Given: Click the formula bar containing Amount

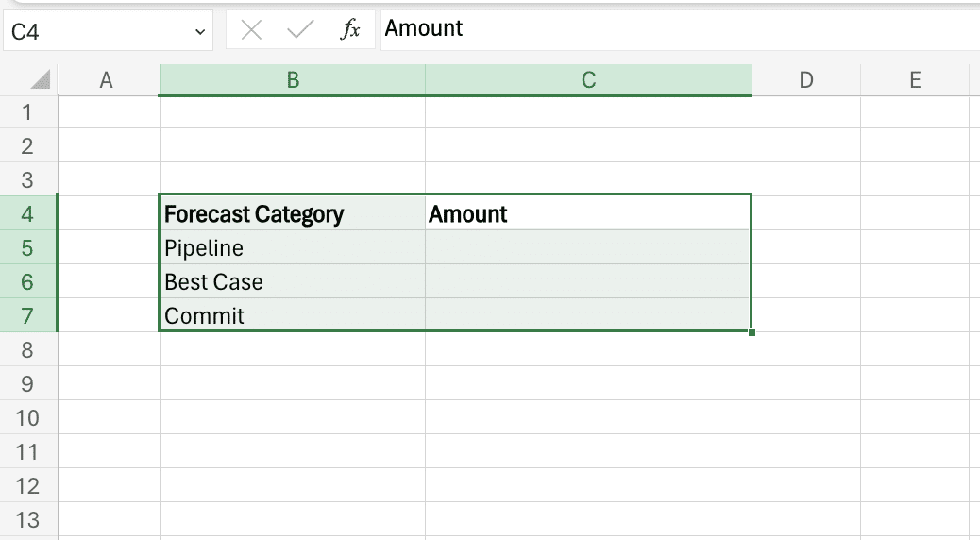Looking at the screenshot, I should tap(661, 28).
